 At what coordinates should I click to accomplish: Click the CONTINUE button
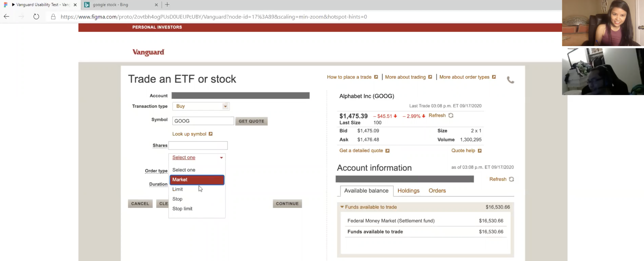pos(287,204)
